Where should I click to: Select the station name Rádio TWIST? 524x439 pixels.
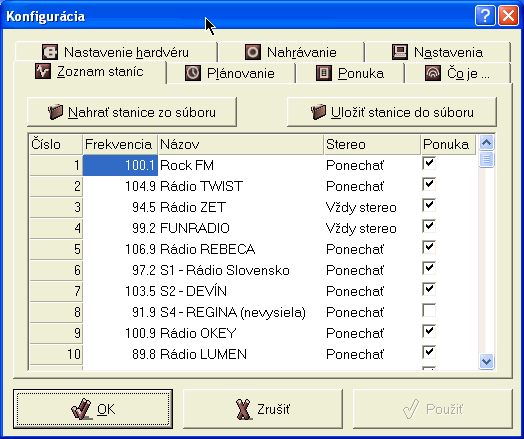pyautogui.click(x=241, y=186)
